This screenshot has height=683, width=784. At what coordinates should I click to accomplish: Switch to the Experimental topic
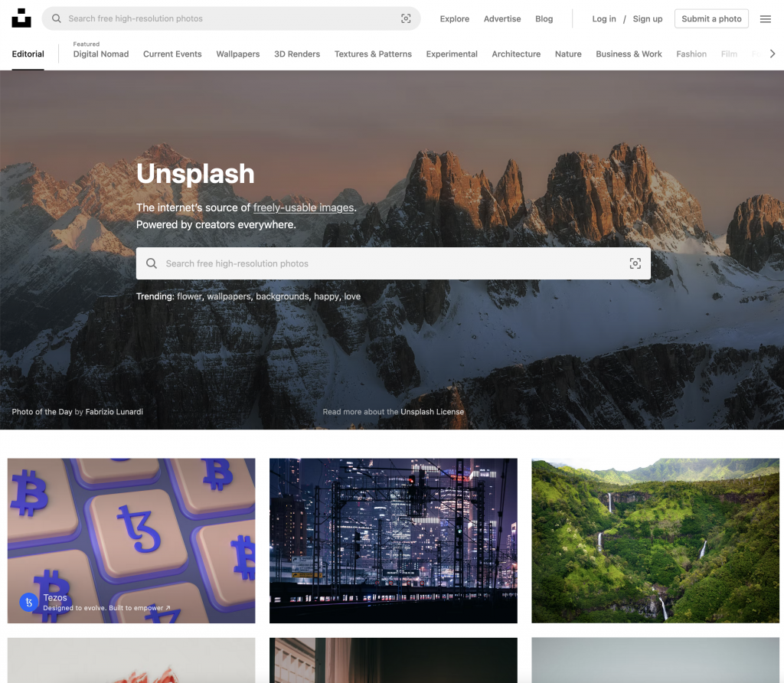point(452,54)
